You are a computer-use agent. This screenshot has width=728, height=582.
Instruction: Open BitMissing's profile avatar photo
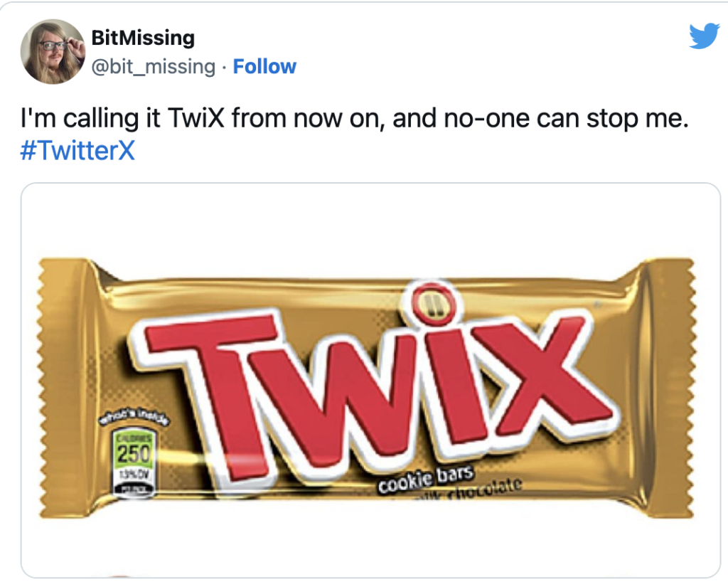tap(53, 51)
